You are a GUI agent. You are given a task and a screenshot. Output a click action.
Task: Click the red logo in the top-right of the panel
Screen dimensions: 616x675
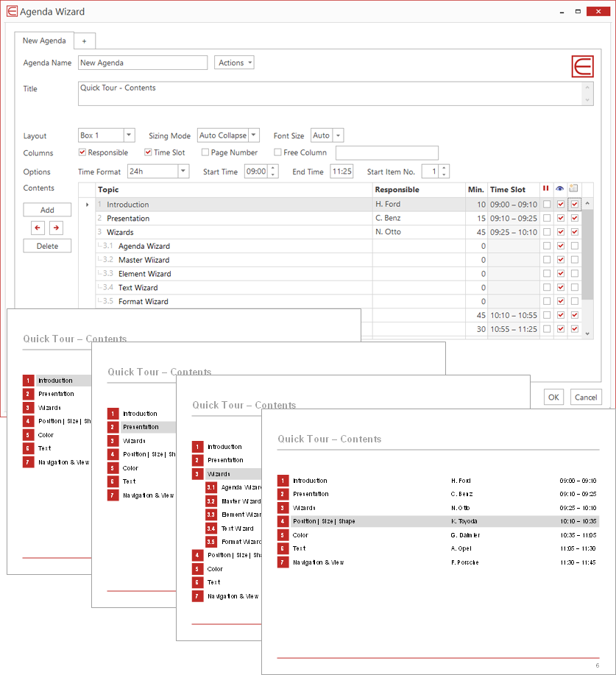pos(582,66)
